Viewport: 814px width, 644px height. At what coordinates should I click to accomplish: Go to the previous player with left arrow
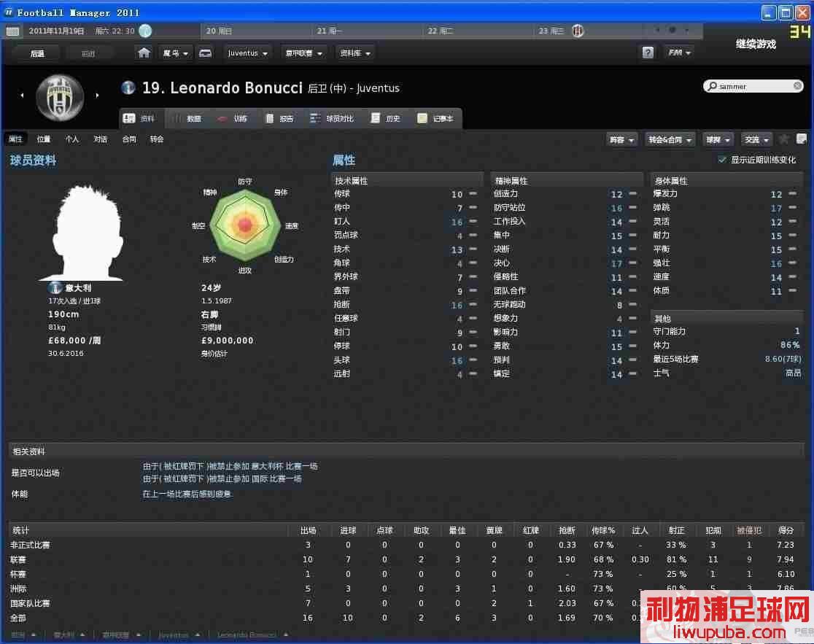22,96
